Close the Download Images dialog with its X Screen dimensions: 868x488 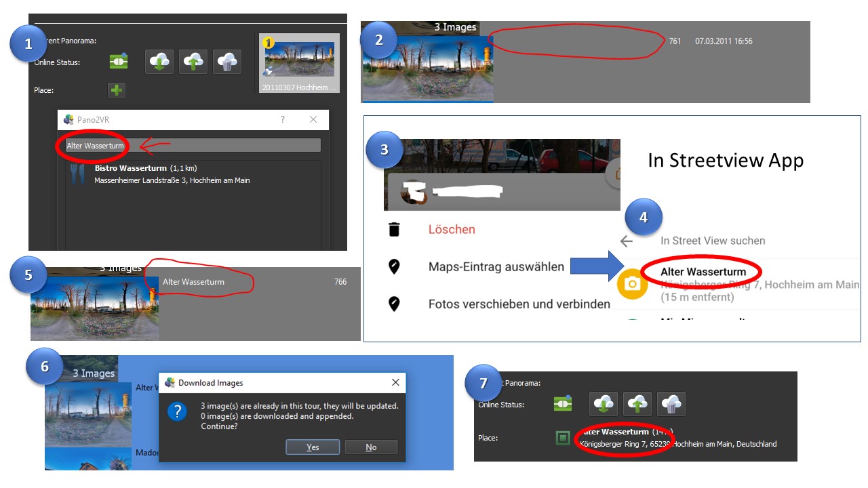click(395, 383)
